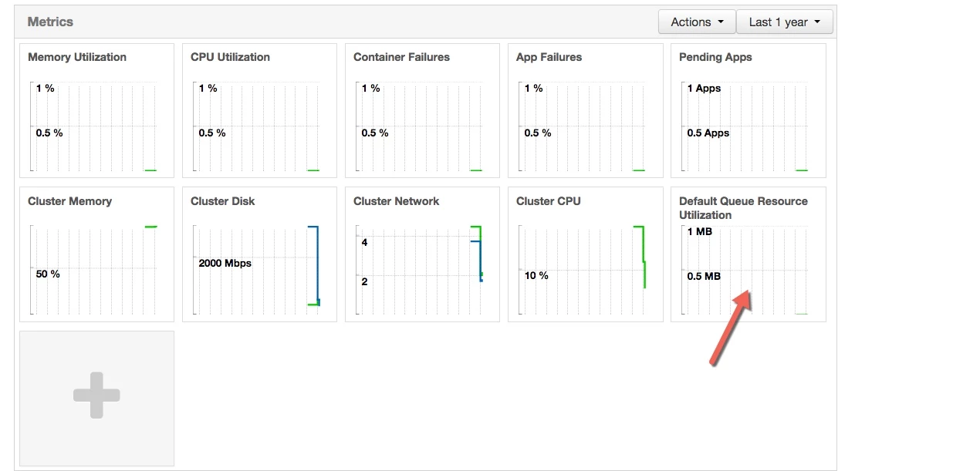Click the blue line in Cluster Network chart
The width and height of the screenshot is (980, 471).
pos(480,261)
